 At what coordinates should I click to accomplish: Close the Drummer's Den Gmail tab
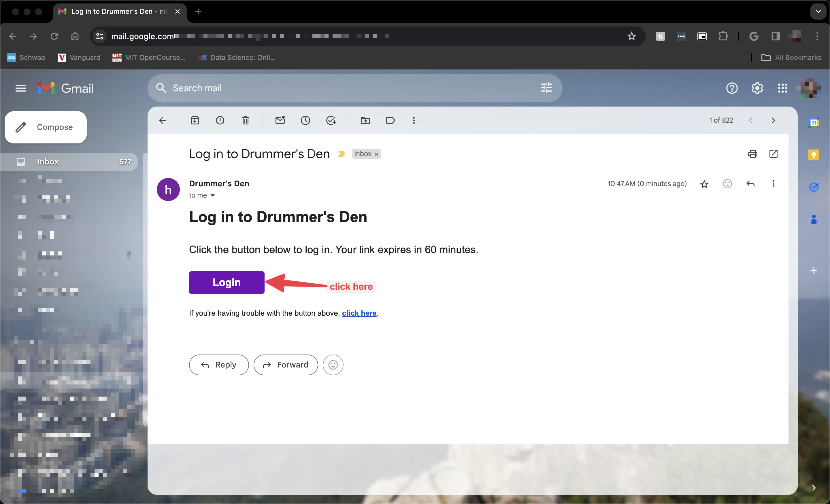click(x=178, y=12)
